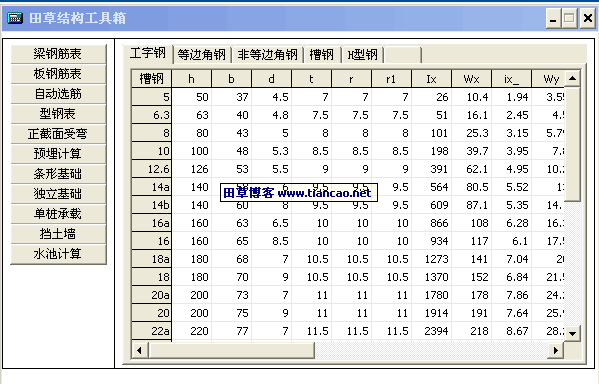This screenshot has width=599, height=384.
Task: Select row header 10
Action: tap(152, 151)
